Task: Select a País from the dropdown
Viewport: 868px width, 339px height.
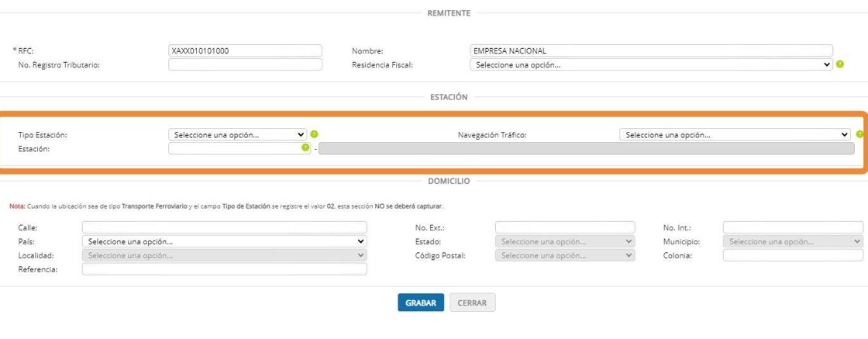Action: pyautogui.click(x=224, y=241)
